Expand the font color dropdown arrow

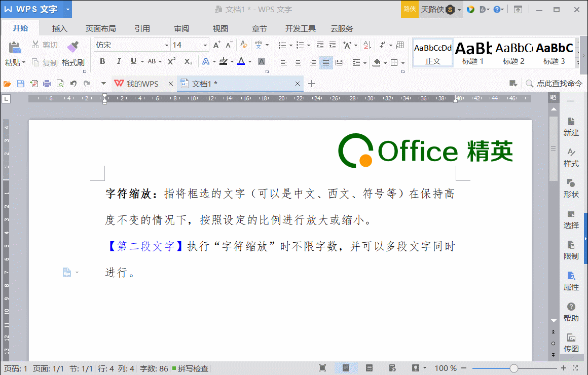[x=250, y=61]
